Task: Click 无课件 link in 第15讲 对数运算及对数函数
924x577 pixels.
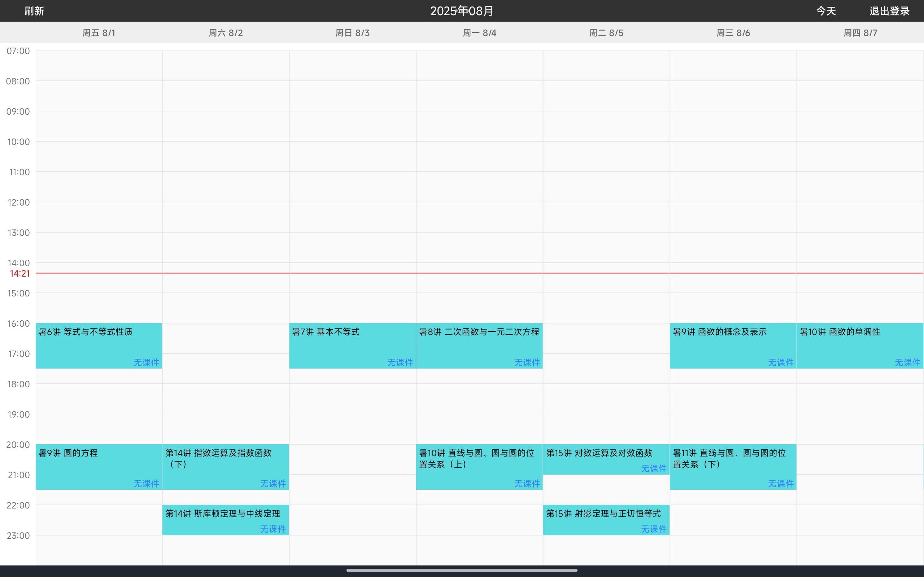Action: click(x=653, y=468)
